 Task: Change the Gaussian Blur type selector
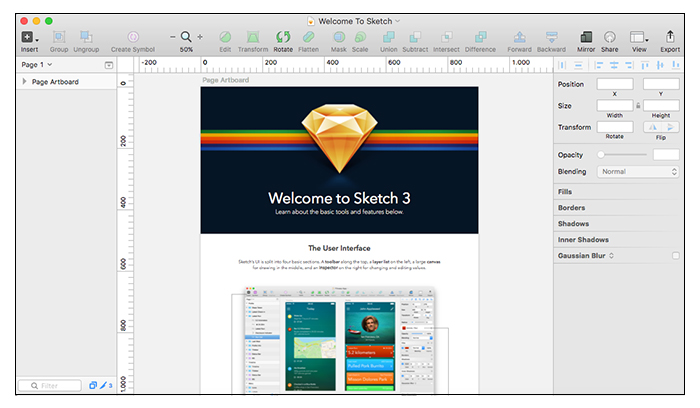click(611, 256)
